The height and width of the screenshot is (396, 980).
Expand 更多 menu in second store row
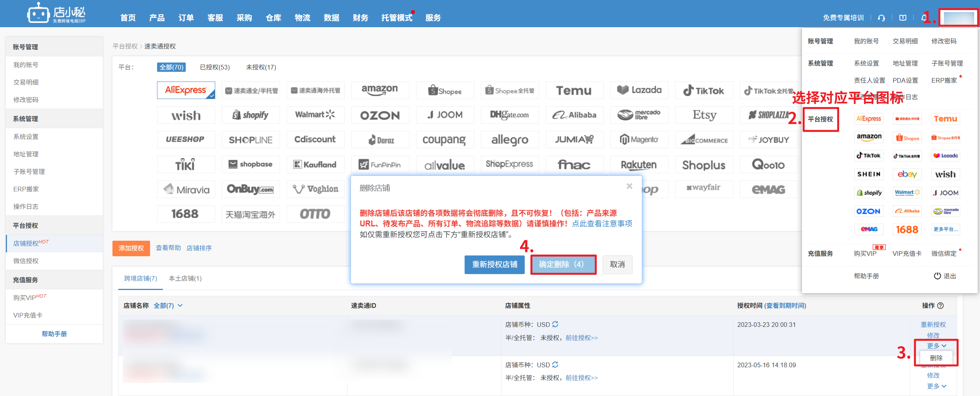(x=936, y=386)
